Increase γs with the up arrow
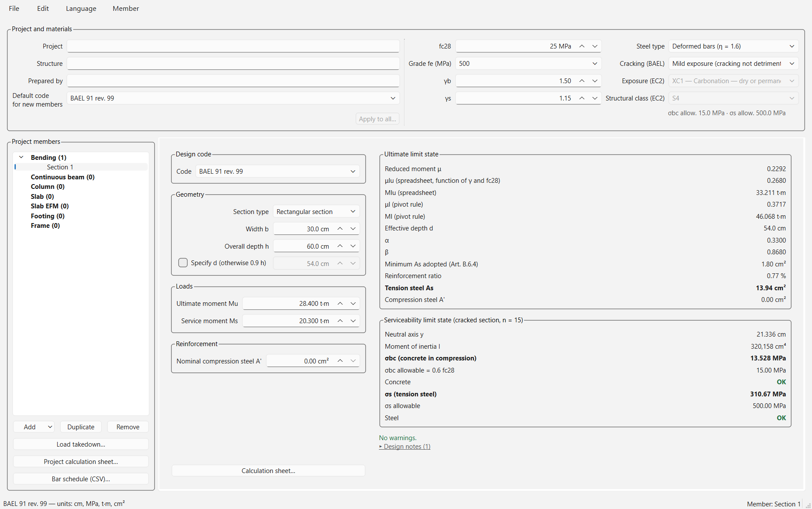Viewport: 812px width, 509px height. tap(582, 98)
